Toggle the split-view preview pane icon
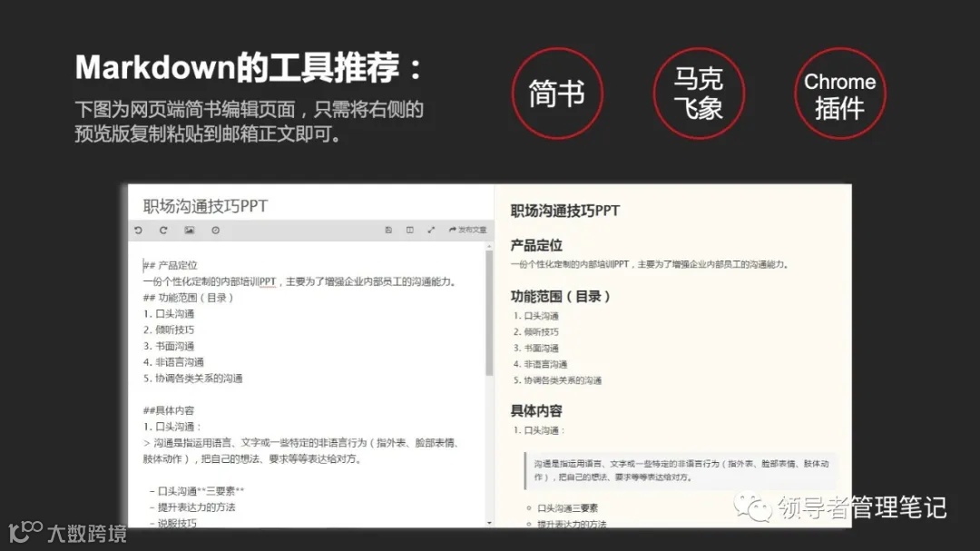Screen dimensions: 980x551 pyautogui.click(x=409, y=230)
